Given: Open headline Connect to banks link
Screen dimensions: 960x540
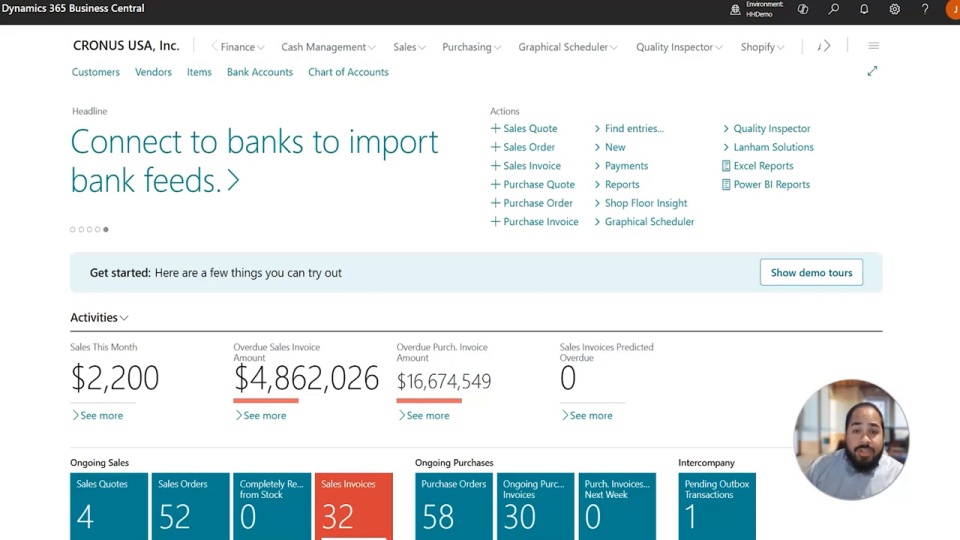Looking at the screenshot, I should coord(254,160).
